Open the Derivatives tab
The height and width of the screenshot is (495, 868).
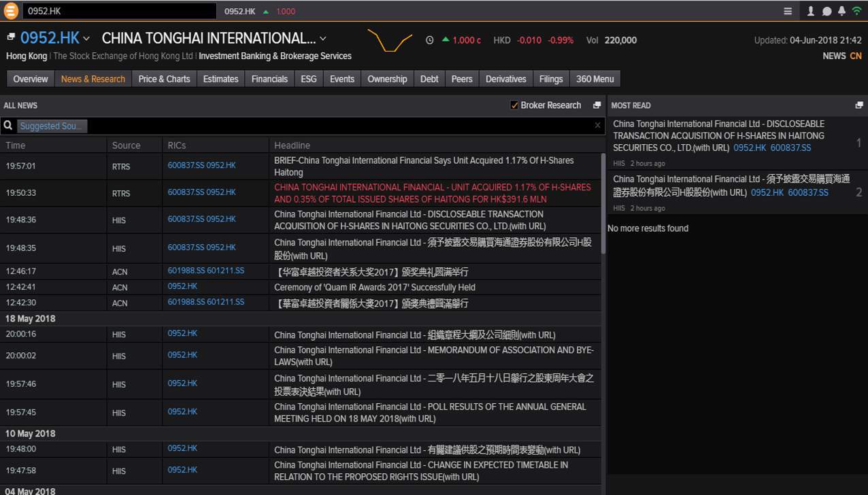pyautogui.click(x=506, y=79)
